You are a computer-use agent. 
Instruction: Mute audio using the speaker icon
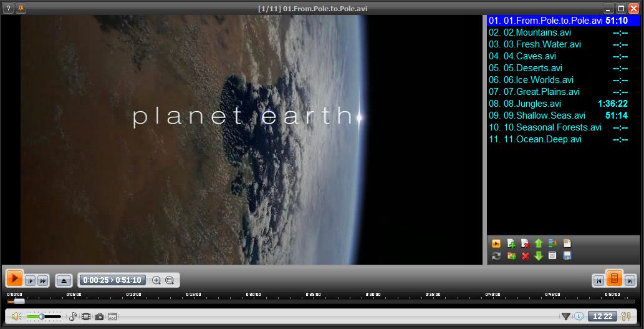[16, 317]
